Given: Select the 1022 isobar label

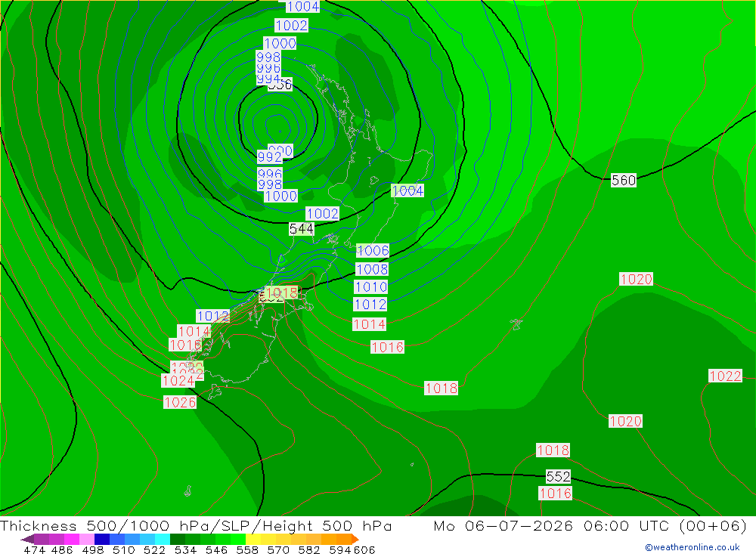Looking at the screenshot, I should coord(725,376).
